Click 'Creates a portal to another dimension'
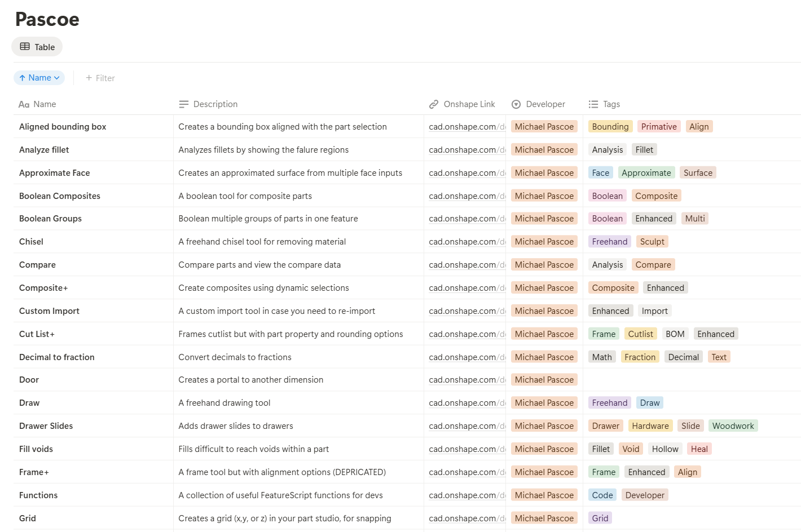Image resolution: width=801 pixels, height=532 pixels. click(x=251, y=380)
